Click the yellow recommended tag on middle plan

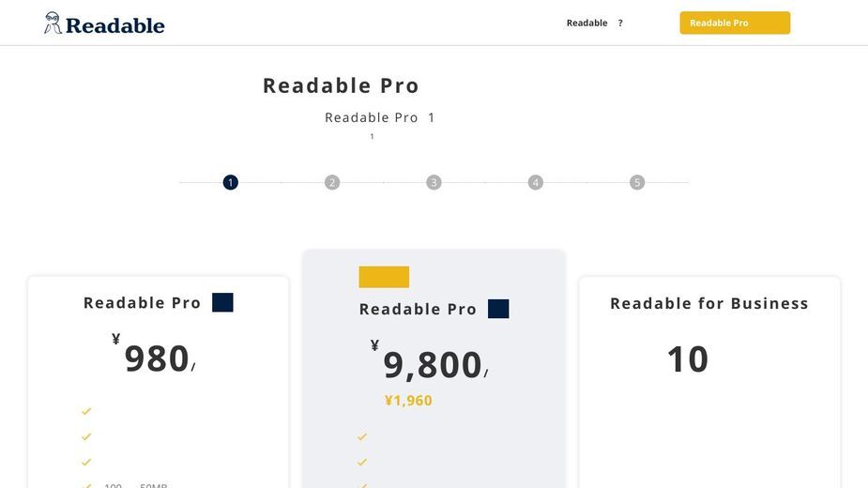[384, 277]
